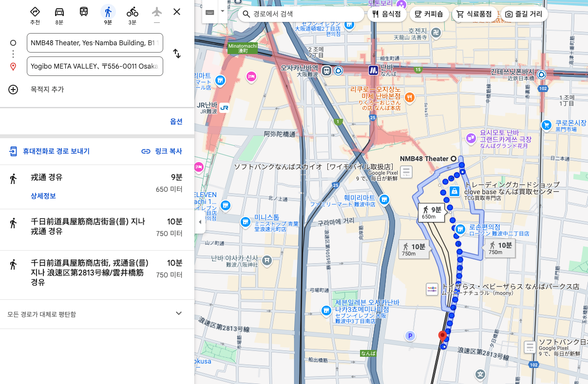
Task: Open route 옵션
Action: (x=176, y=122)
